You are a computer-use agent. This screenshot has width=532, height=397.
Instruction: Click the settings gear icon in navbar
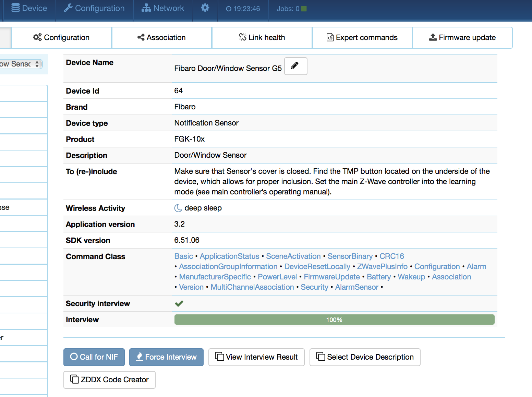[x=205, y=8]
